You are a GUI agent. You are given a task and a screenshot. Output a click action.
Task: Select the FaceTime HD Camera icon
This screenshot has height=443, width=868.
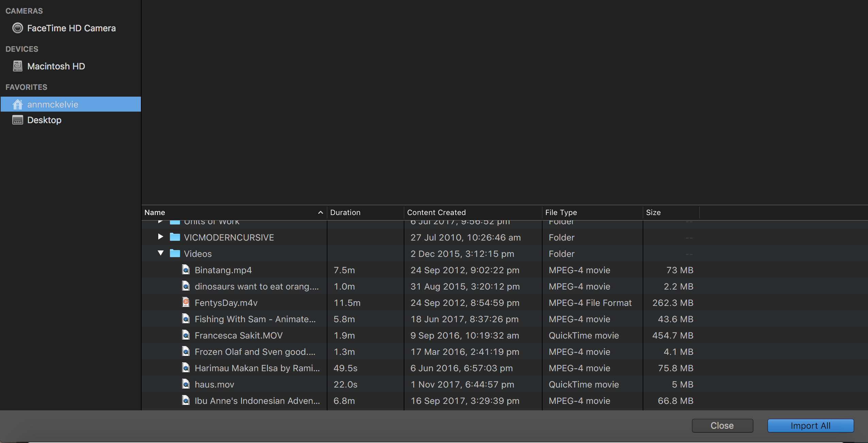17,28
